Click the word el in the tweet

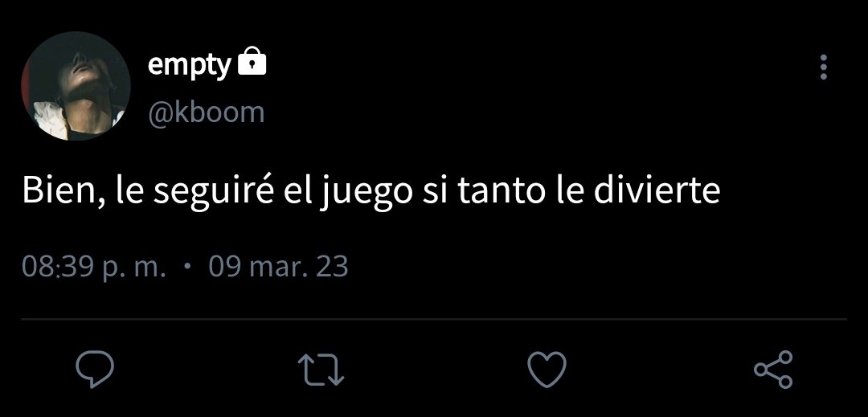[x=297, y=190]
